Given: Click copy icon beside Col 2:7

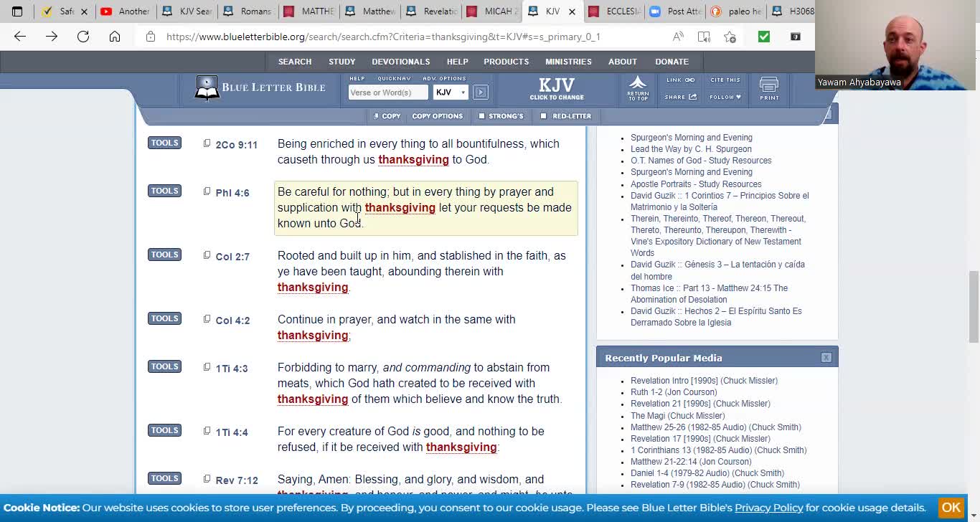Looking at the screenshot, I should tap(207, 255).
